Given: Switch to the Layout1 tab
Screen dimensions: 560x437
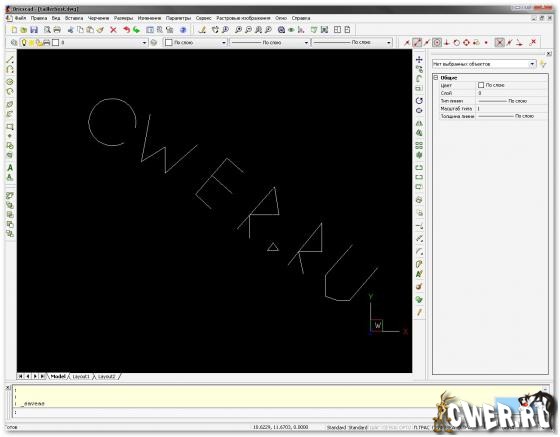Looking at the screenshot, I should pyautogui.click(x=80, y=376).
